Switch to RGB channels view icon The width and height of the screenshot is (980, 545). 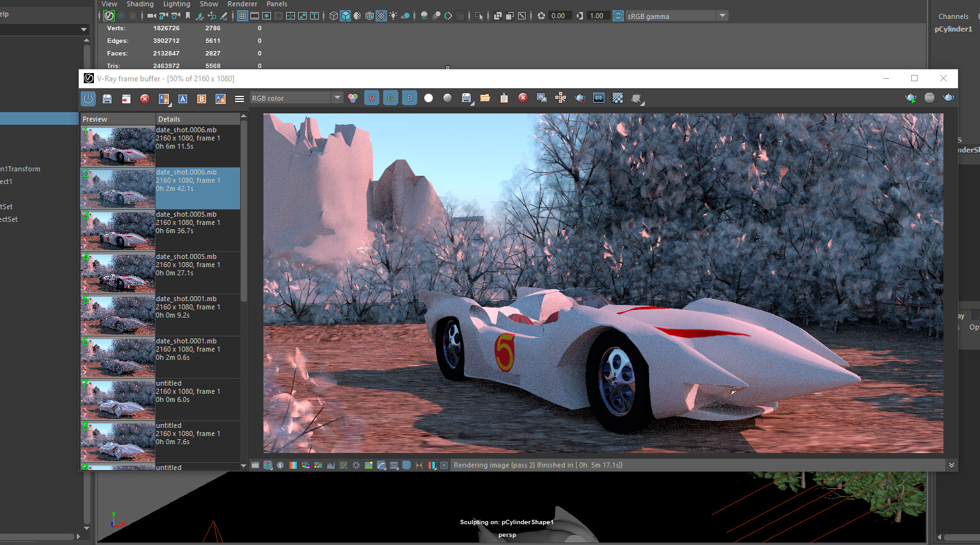tap(353, 98)
